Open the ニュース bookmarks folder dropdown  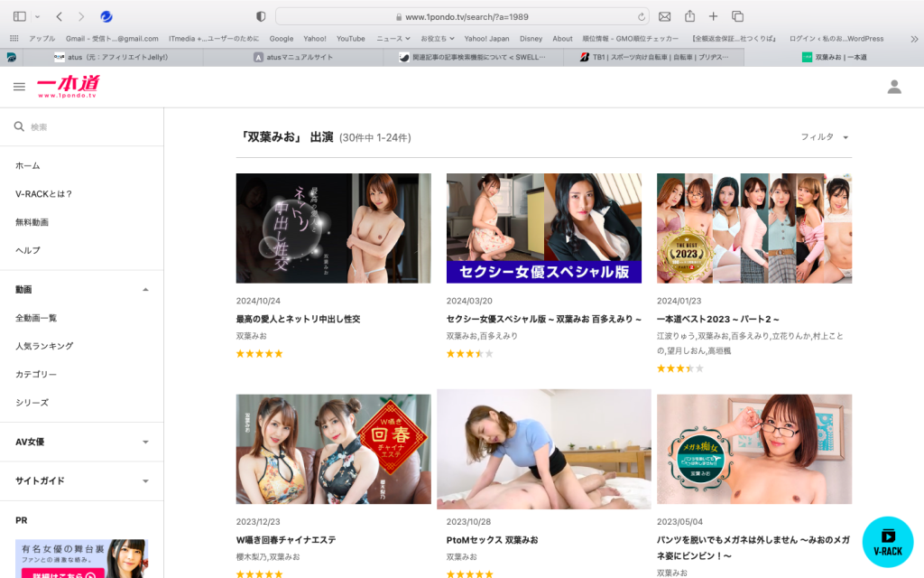click(393, 39)
